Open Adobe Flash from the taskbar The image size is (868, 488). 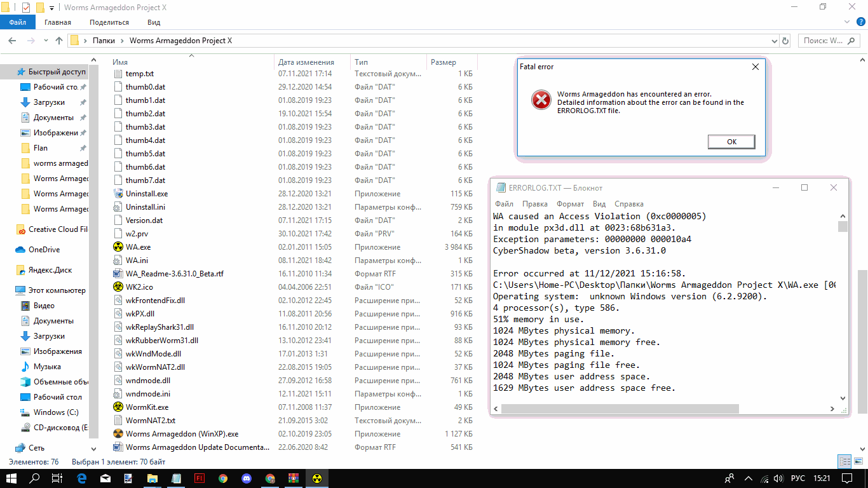coord(199,478)
